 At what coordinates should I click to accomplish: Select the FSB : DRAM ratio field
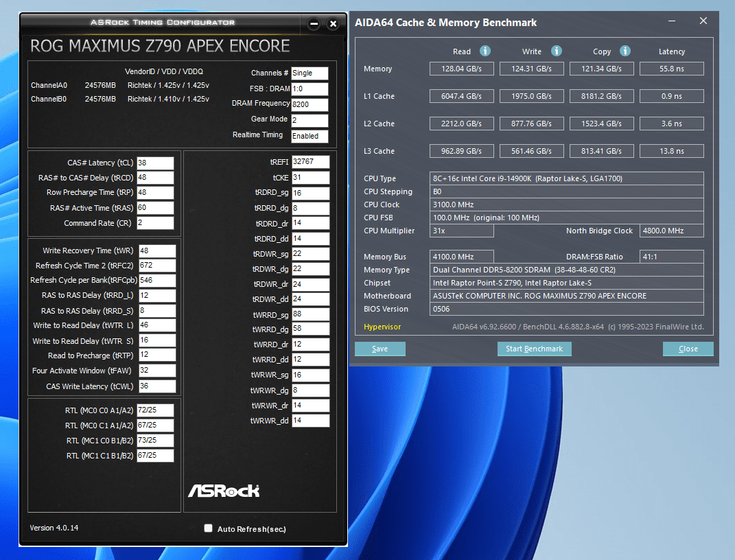(310, 89)
